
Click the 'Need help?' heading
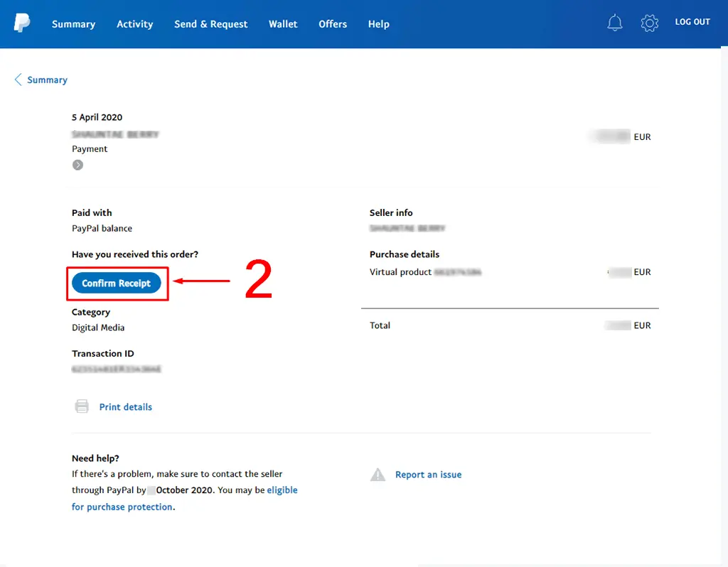pos(95,458)
